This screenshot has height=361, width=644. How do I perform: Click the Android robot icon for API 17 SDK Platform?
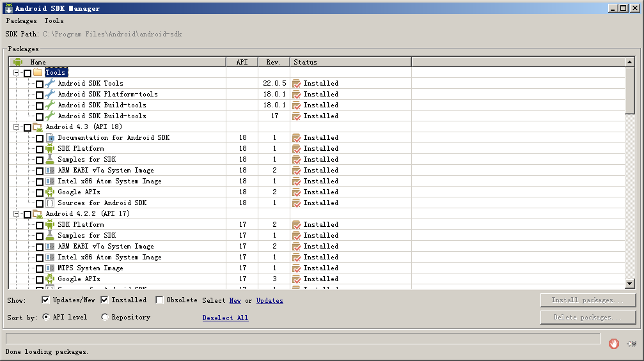pos(50,225)
